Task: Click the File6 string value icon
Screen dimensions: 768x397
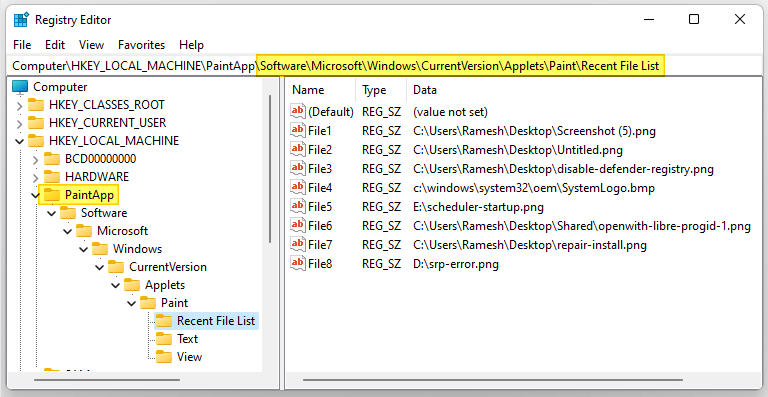Action: tap(297, 225)
